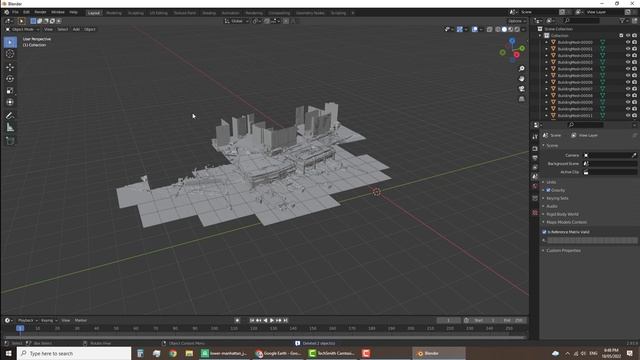Select BuildingMesh-00005 in outliner
The height and width of the screenshot is (360, 640).
[x=575, y=76]
